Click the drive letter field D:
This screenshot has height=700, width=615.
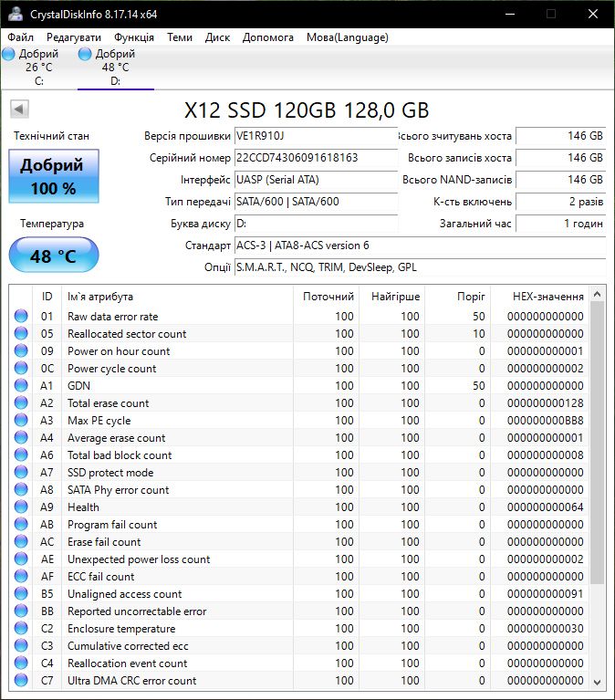(316, 224)
